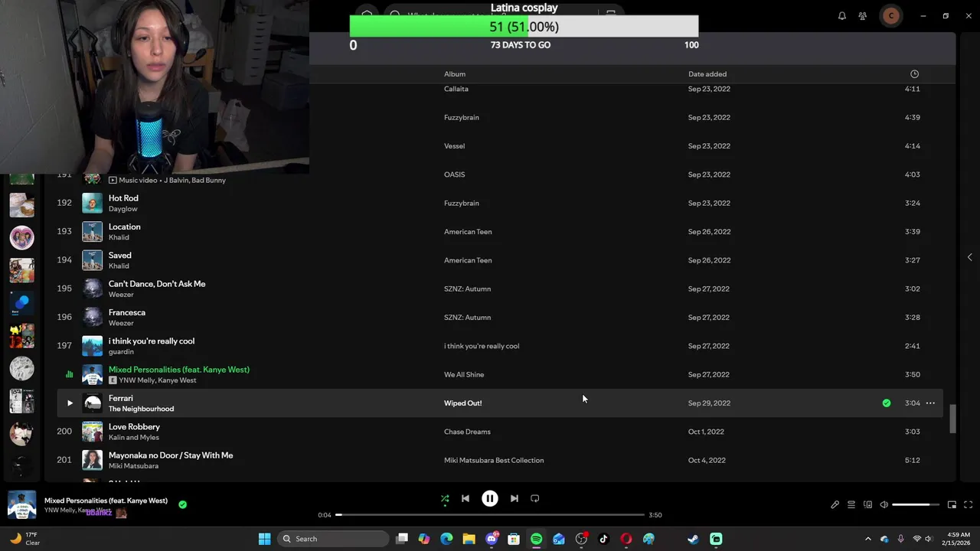Open Mixed Personalities title in now playing bar
The height and width of the screenshot is (551, 980).
coord(106,500)
